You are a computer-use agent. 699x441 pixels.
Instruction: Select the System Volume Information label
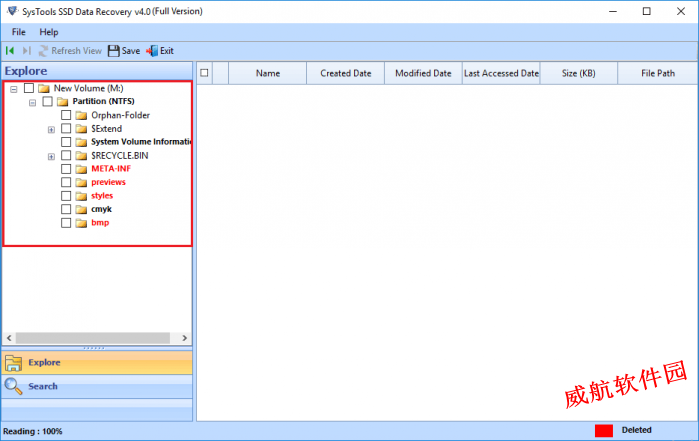pos(141,142)
